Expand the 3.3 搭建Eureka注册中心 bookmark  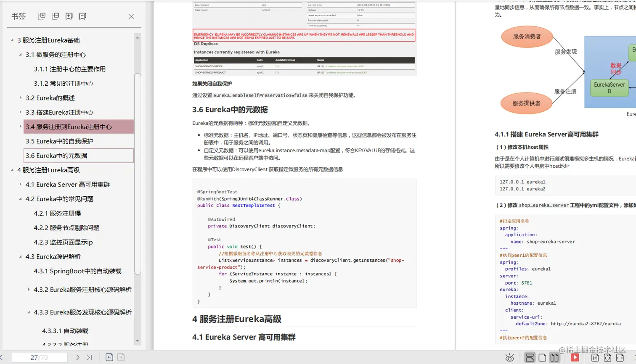coord(20,112)
